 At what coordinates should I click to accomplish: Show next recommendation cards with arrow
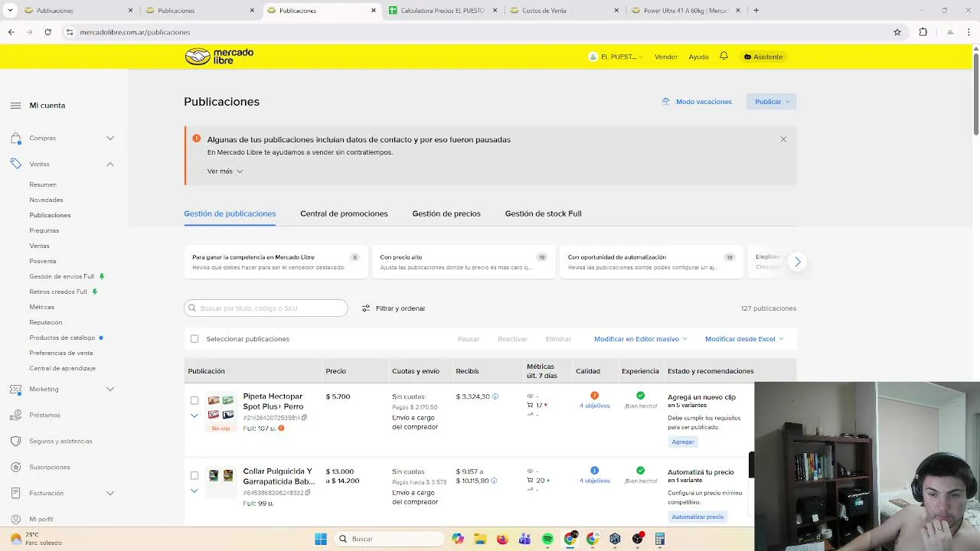point(797,262)
